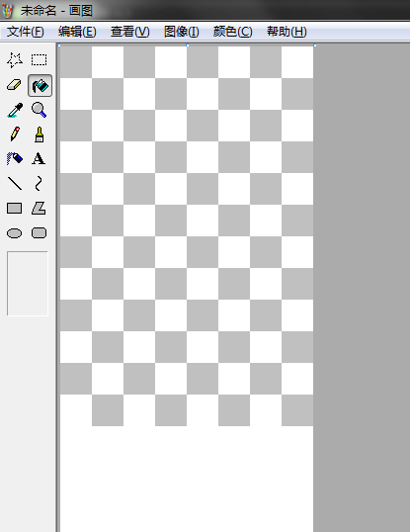
Task: Select the Pencil tool
Action: [x=15, y=134]
